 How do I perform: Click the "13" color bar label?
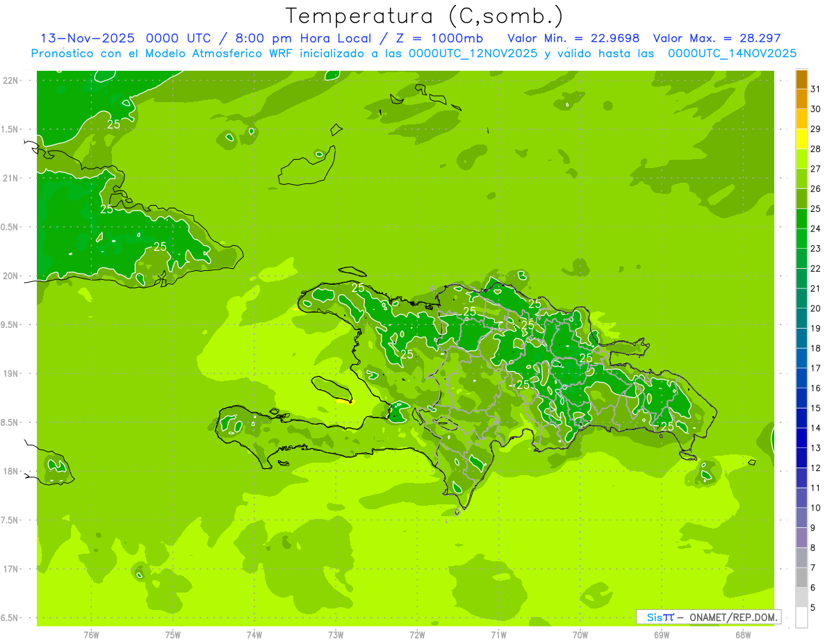click(815, 448)
